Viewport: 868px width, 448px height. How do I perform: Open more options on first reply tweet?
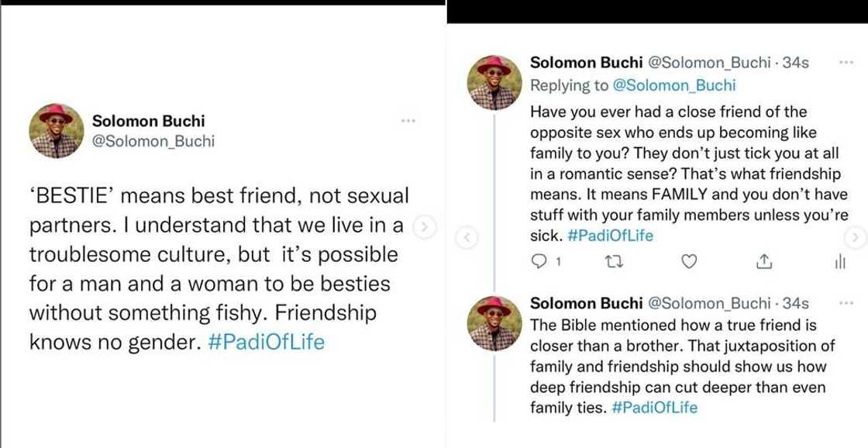846,63
